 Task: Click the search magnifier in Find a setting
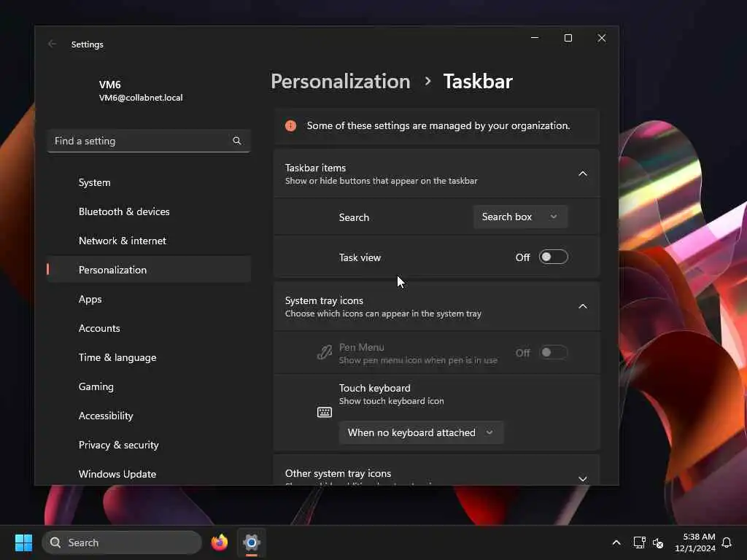coord(237,141)
